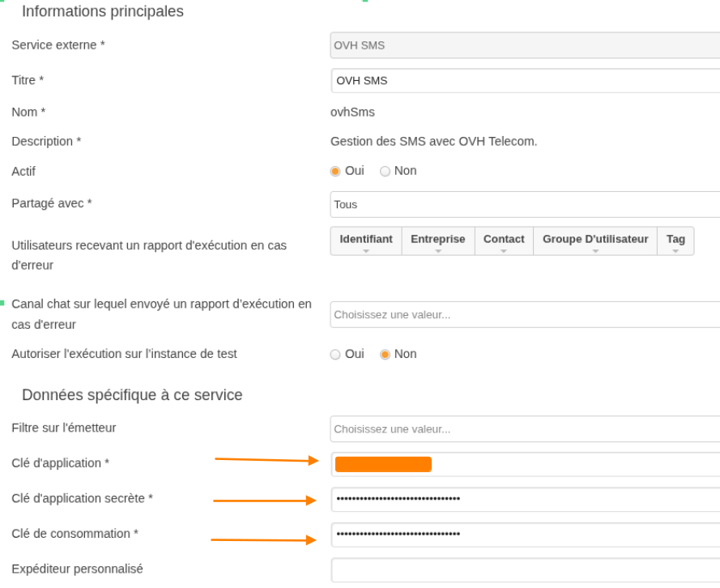
Task: Click the small arrow under Contact
Action: tap(503, 251)
